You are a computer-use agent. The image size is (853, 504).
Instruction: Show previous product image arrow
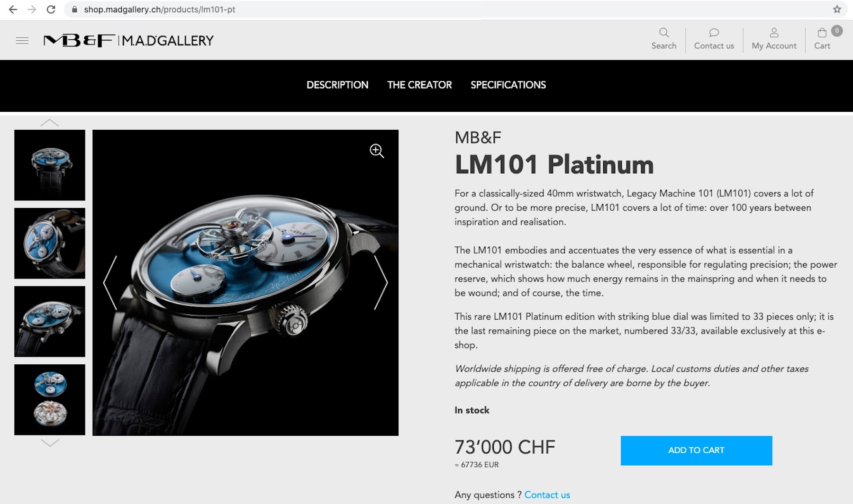coord(110,283)
